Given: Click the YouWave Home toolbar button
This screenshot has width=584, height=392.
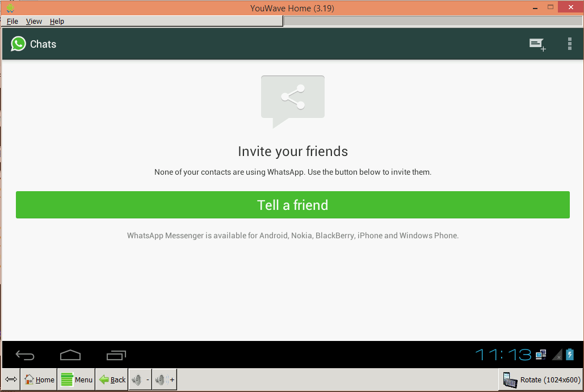Looking at the screenshot, I should coord(39,380).
